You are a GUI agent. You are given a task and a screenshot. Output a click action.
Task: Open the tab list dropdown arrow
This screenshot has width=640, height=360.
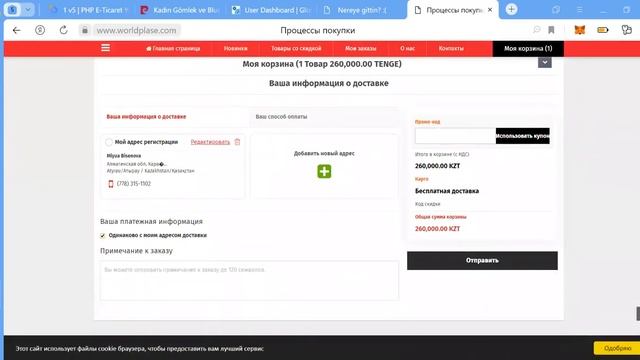[x=28, y=10]
